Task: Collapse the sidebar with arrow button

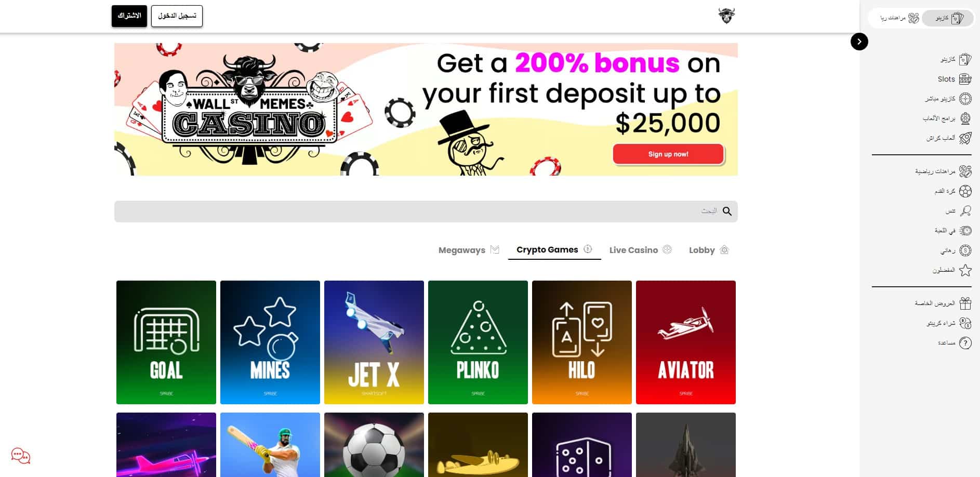Action: coord(859,42)
